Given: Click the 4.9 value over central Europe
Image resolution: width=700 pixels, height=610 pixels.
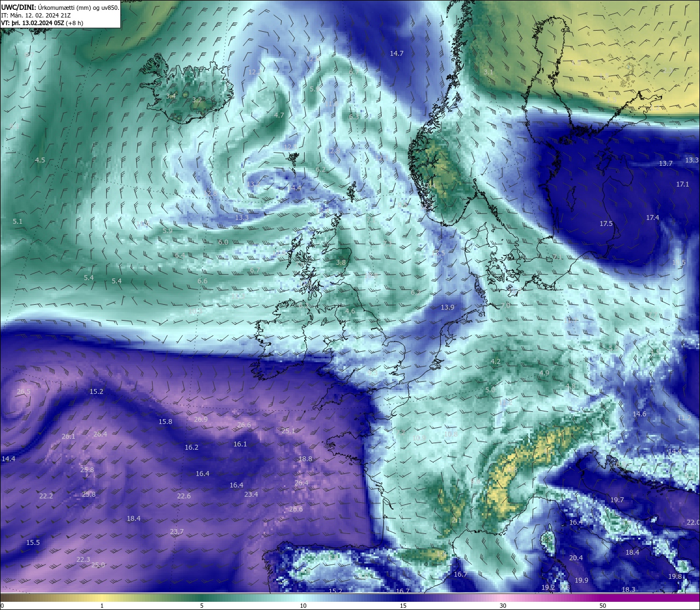Looking at the screenshot, I should click(544, 373).
